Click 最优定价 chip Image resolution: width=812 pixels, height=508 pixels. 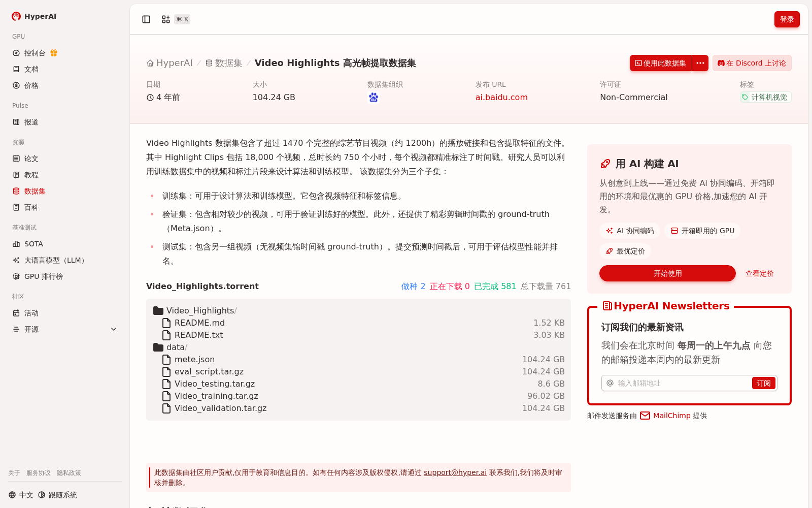(625, 251)
